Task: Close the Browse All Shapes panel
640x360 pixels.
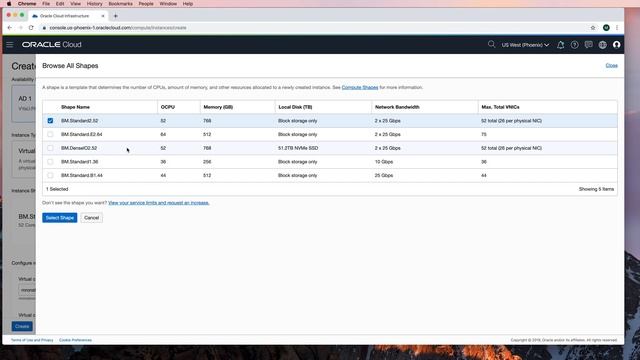Action: (611, 65)
